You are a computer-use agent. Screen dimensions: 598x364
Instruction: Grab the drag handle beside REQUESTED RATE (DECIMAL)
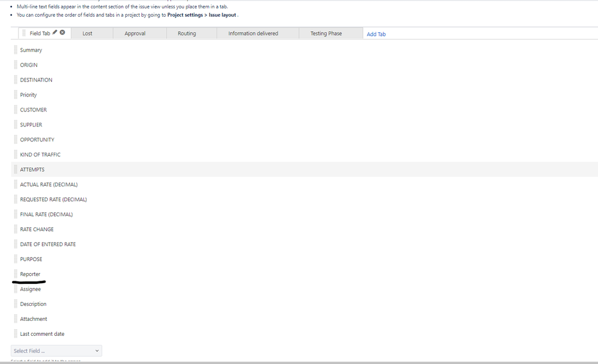point(16,199)
